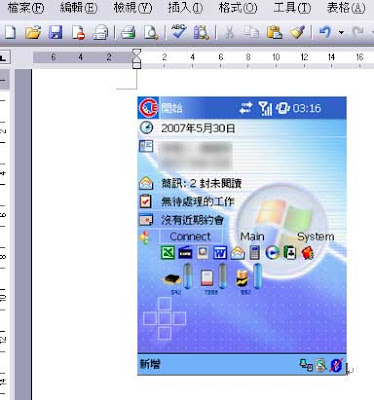Click the dark radio-like icon after Excel
This screenshot has height=400, width=374.
[x=185, y=253]
